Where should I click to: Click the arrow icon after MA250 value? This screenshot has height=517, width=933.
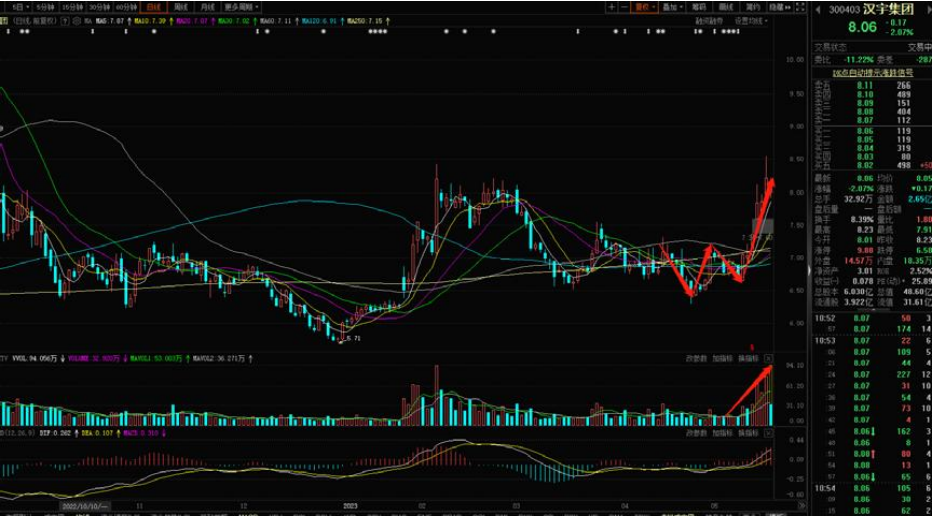(x=390, y=19)
